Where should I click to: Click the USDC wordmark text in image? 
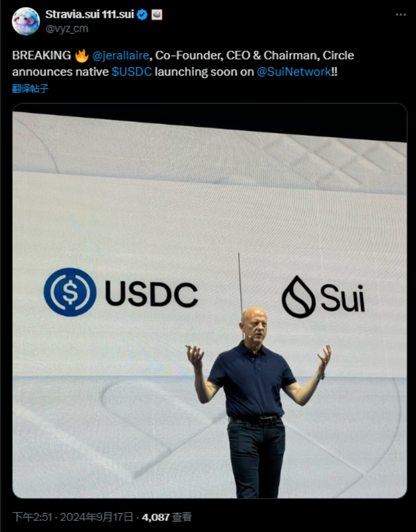(x=151, y=293)
